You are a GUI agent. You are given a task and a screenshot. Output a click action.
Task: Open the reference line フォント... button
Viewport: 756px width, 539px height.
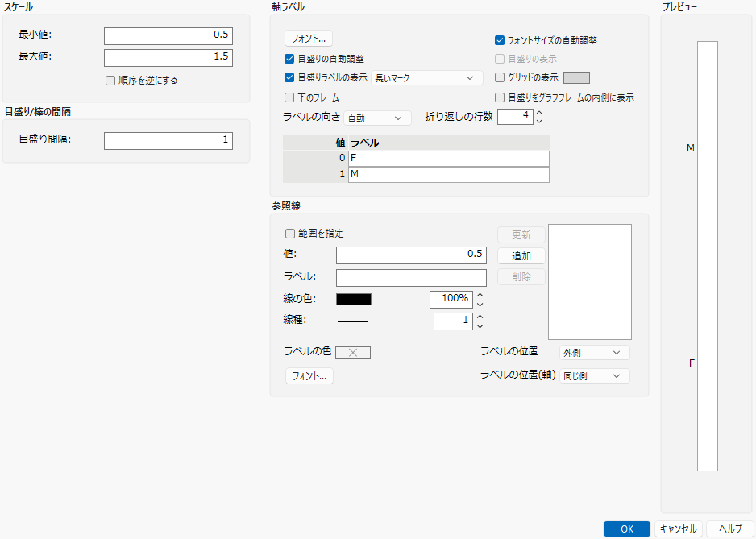point(309,376)
